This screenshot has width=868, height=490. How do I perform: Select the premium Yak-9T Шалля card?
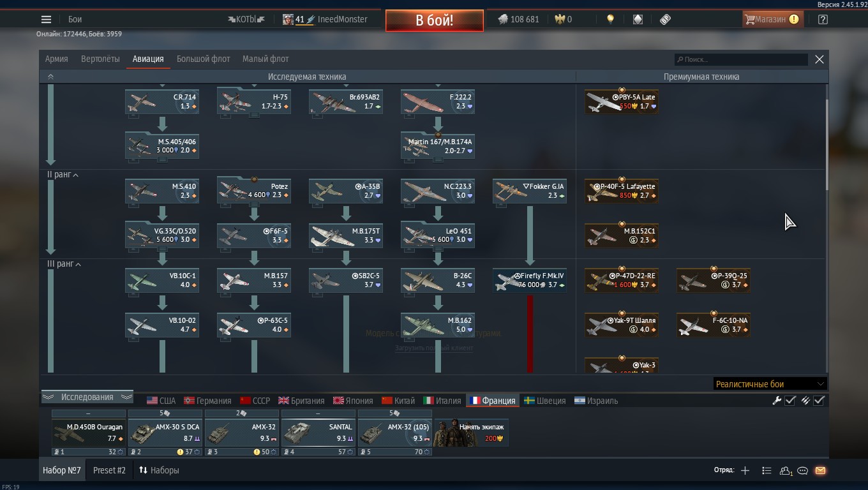point(622,325)
